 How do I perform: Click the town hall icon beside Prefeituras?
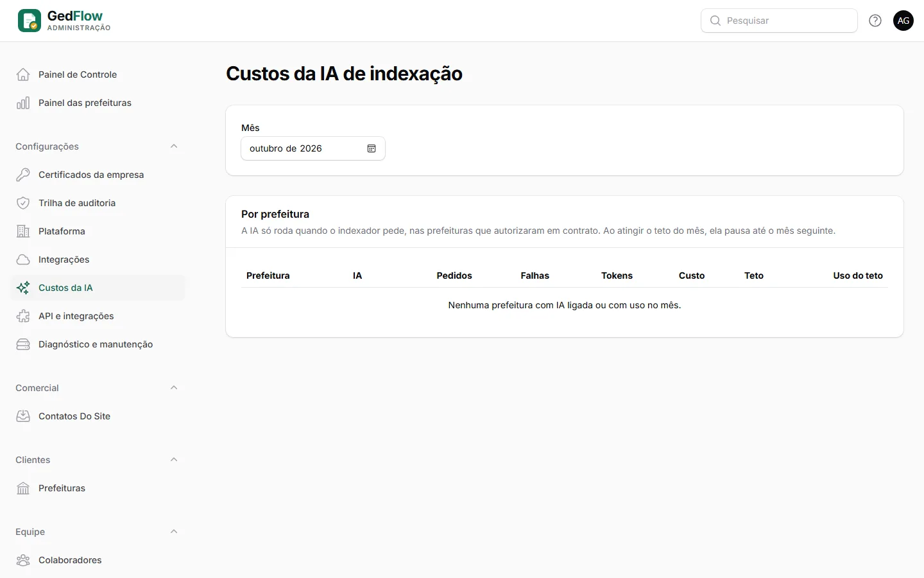23,488
